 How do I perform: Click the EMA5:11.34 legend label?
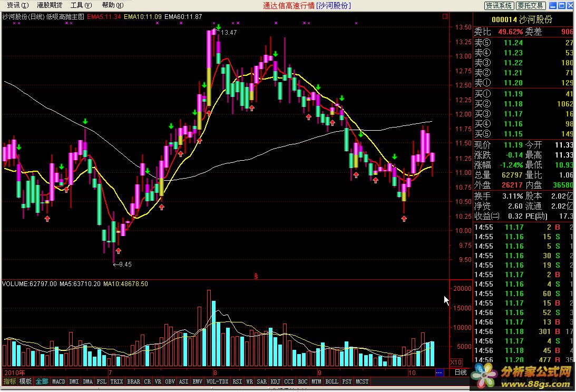(104, 16)
